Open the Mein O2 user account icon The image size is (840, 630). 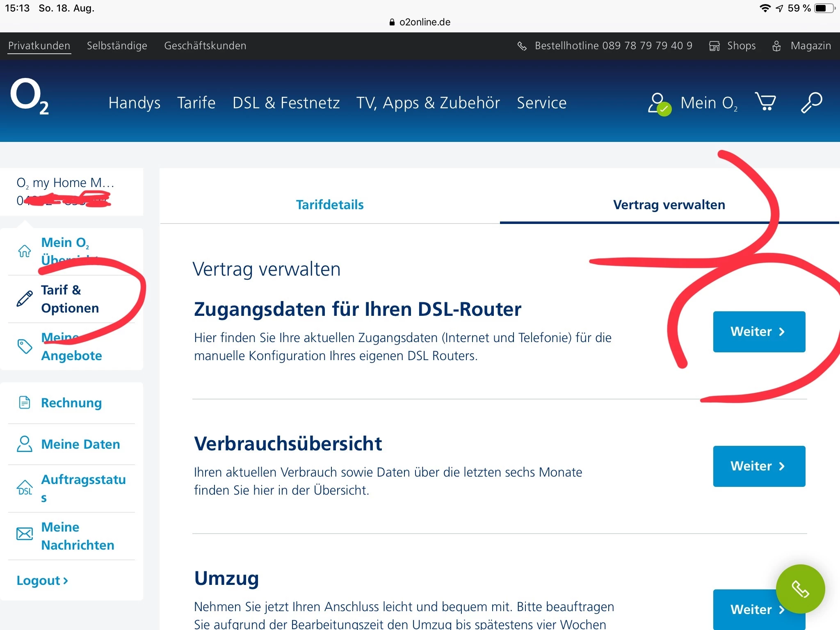click(659, 103)
